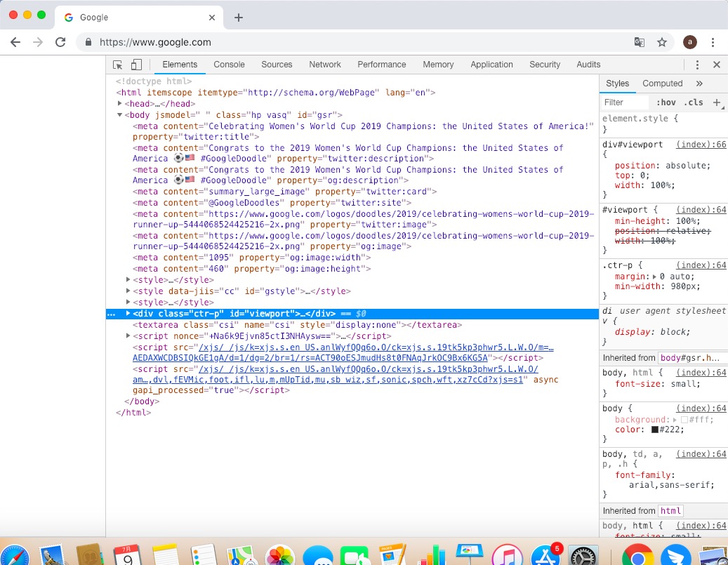Image resolution: width=728 pixels, height=565 pixels.
Task: Open the Application tab
Action: 491,65
